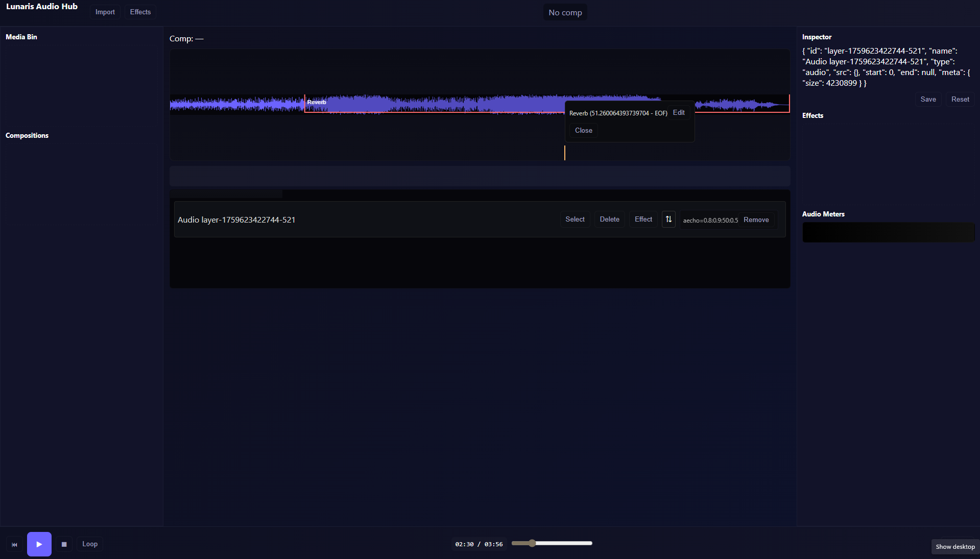Screen dimensions: 980x559
Task: Stop playback with the stop icon
Action: pos(64,544)
